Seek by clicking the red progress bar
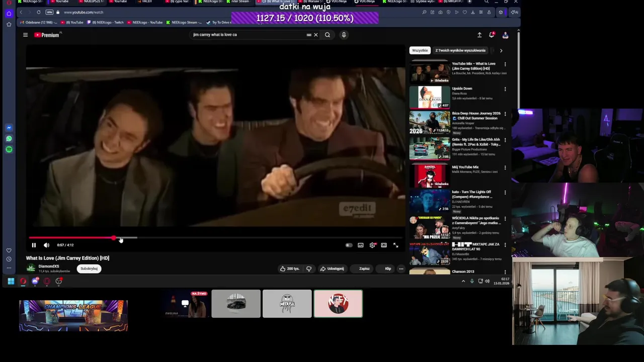644x362 pixels. tap(71, 238)
